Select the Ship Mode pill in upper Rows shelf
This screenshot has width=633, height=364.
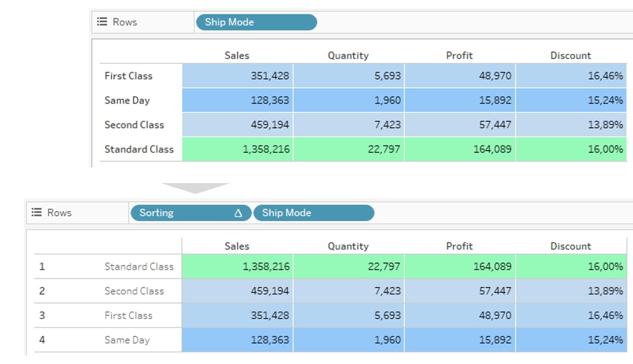[257, 22]
